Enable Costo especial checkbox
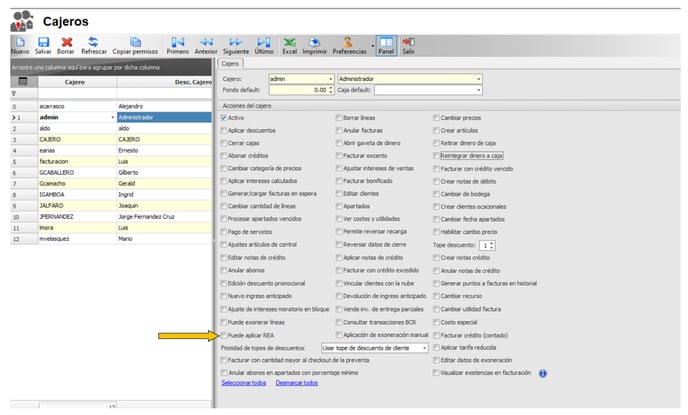688x415 pixels. coord(436,322)
